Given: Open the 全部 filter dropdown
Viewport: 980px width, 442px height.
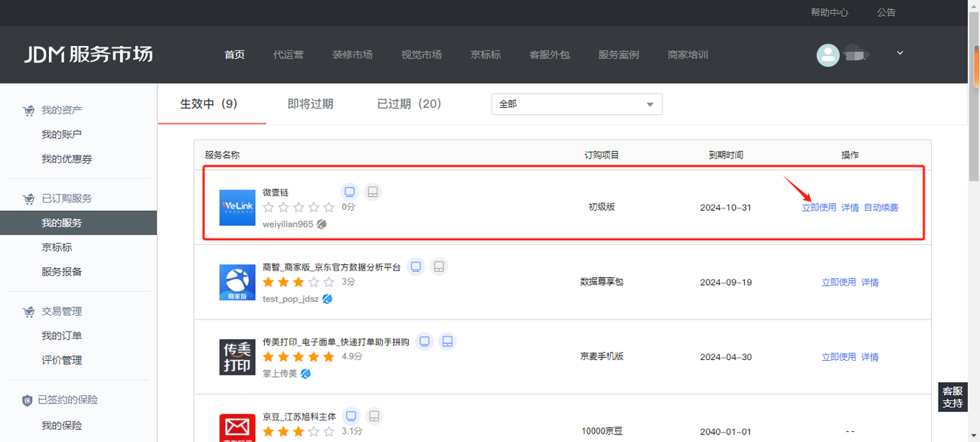Looking at the screenshot, I should point(577,104).
